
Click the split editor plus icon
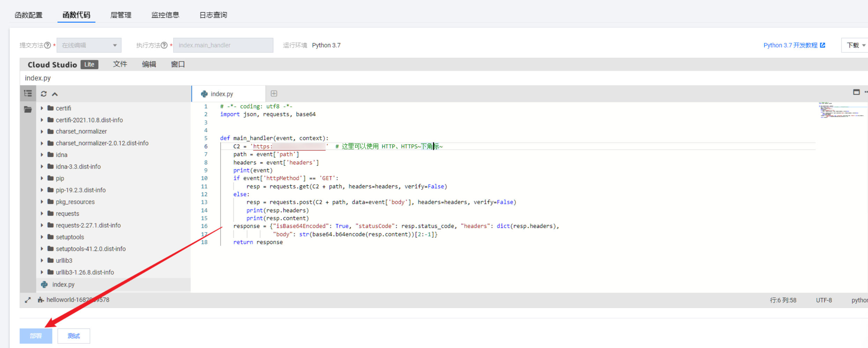[x=274, y=94]
